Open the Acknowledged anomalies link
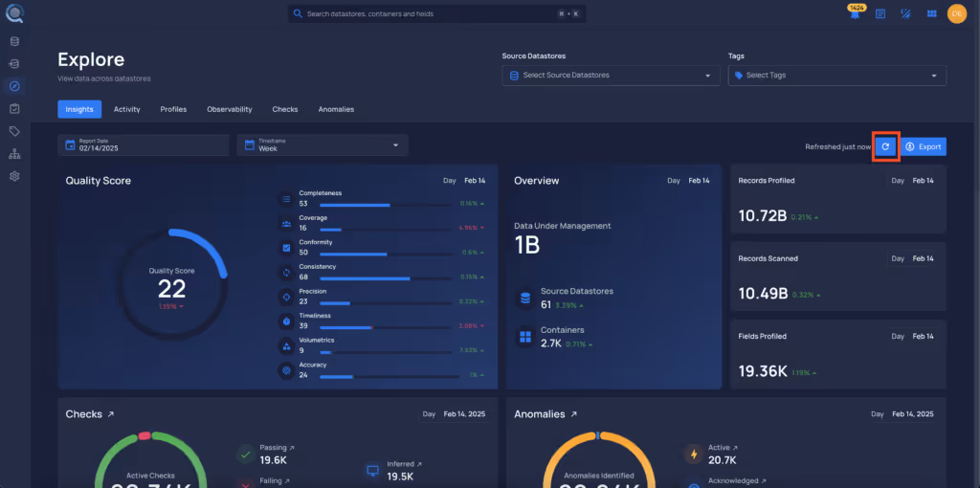This screenshot has width=980, height=488. tap(738, 481)
